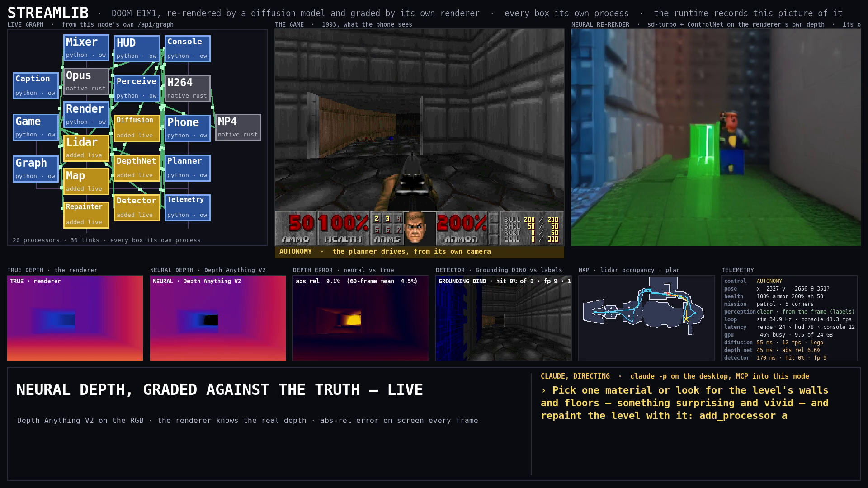This screenshot has height=488, width=868.
Task: Click the CELL 0 / 300 ammo row
Action: click(x=531, y=239)
